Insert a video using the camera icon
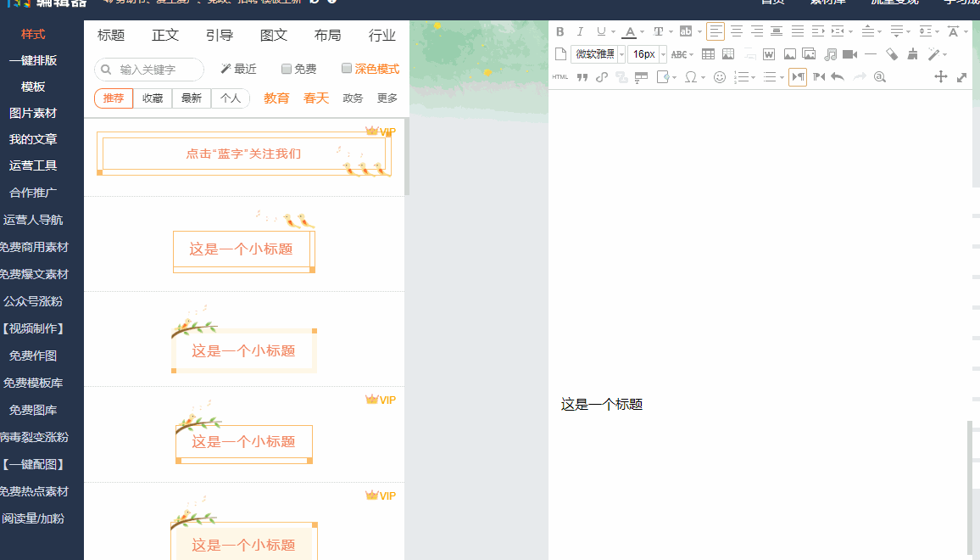The width and height of the screenshot is (980, 560). click(851, 53)
